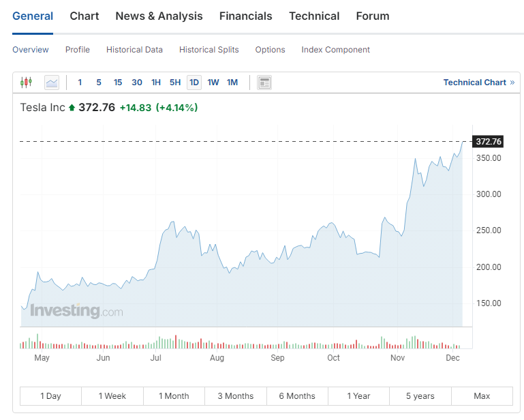
Task: Click the Nov label on time axis
Action: [397, 358]
